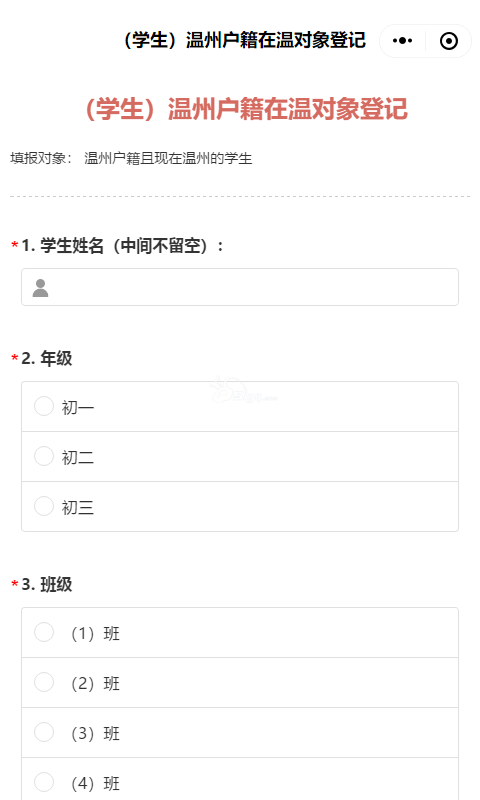Tap the circular target close-program icon
The image size is (480, 800).
coord(449,41)
